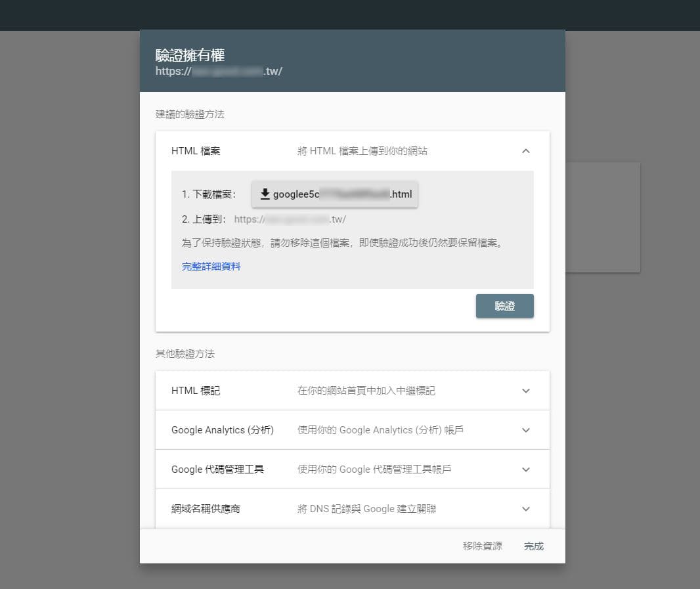Click the 驗證擁有權 dialog title

(190, 55)
